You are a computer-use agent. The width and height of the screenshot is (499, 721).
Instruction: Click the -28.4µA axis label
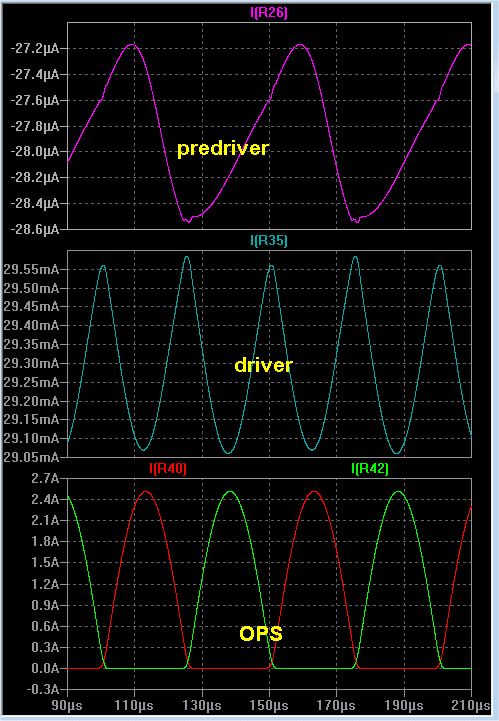click(35, 203)
